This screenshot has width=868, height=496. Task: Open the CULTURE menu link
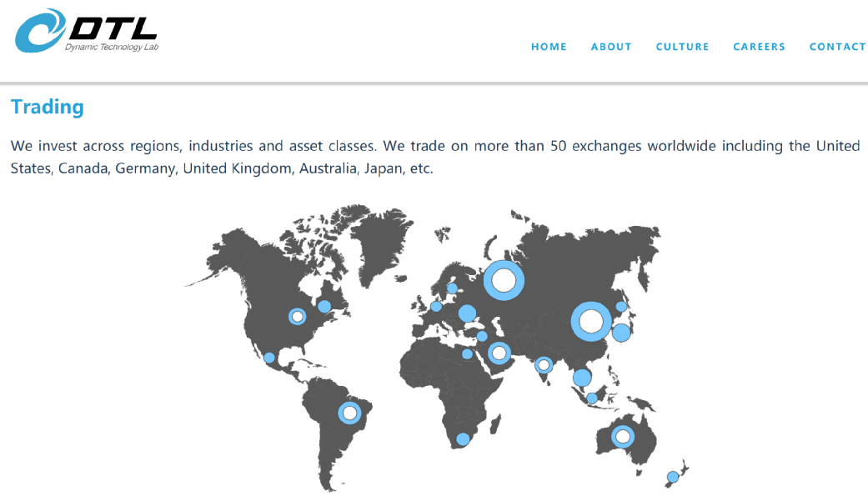point(682,47)
